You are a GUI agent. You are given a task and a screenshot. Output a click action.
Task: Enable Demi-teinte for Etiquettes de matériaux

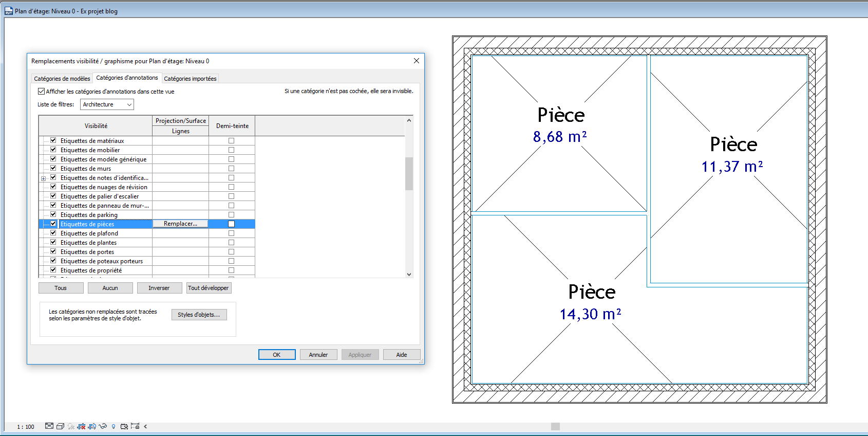point(231,141)
